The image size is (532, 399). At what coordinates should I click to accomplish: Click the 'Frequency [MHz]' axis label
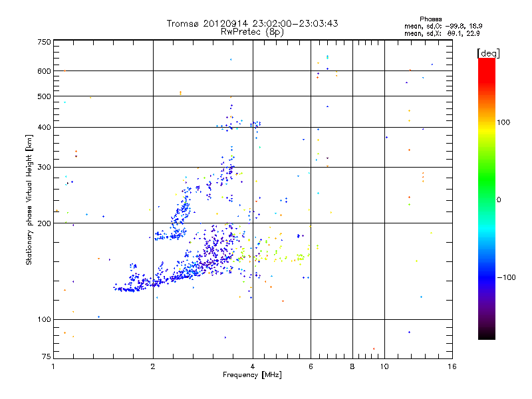[x=252, y=375]
